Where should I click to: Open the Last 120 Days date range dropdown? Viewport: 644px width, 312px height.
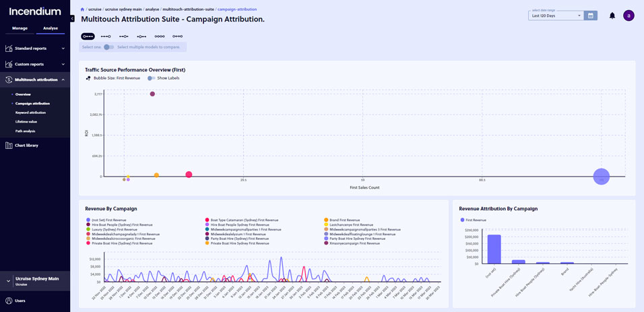[556, 15]
